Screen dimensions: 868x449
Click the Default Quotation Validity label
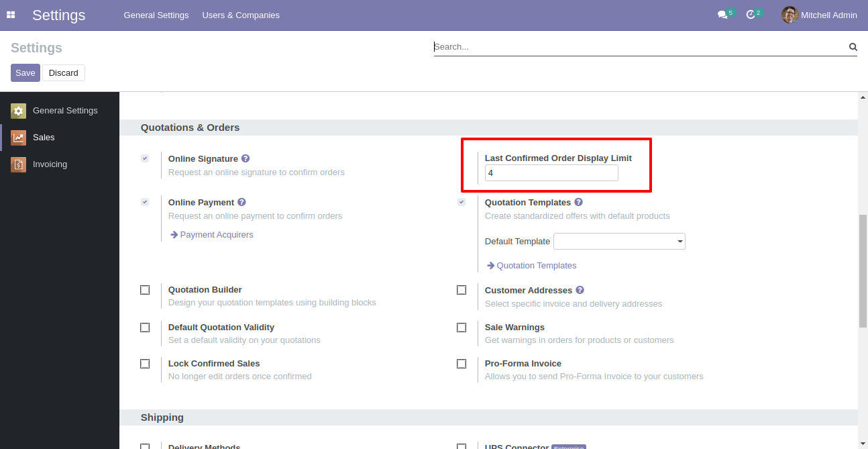(221, 328)
